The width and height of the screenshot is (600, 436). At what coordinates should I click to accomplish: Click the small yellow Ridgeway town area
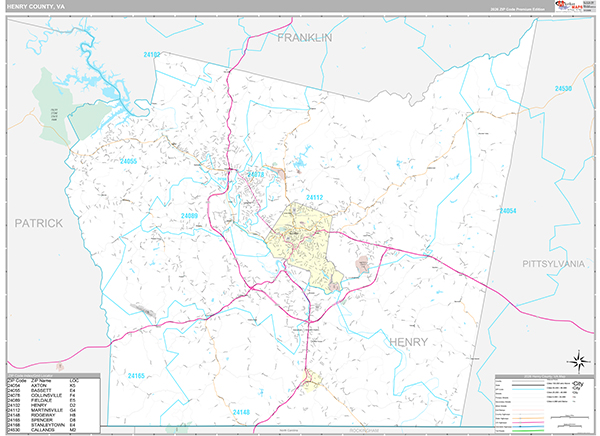312,381
